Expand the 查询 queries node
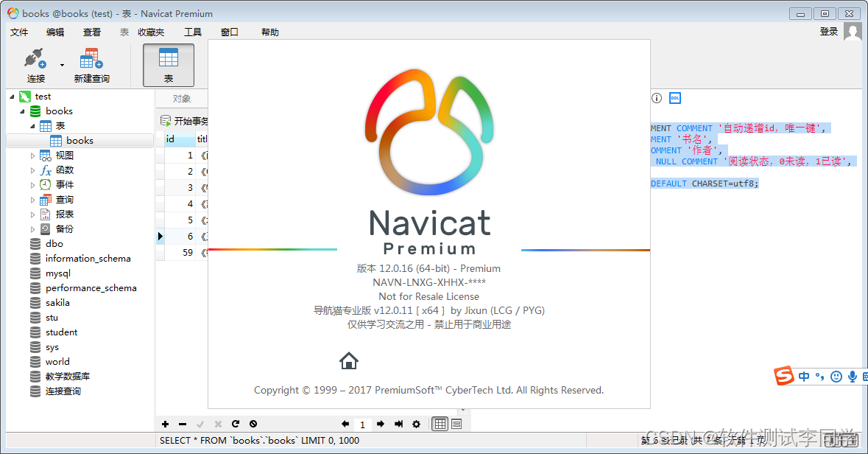Image resolution: width=868 pixels, height=454 pixels. (32, 200)
